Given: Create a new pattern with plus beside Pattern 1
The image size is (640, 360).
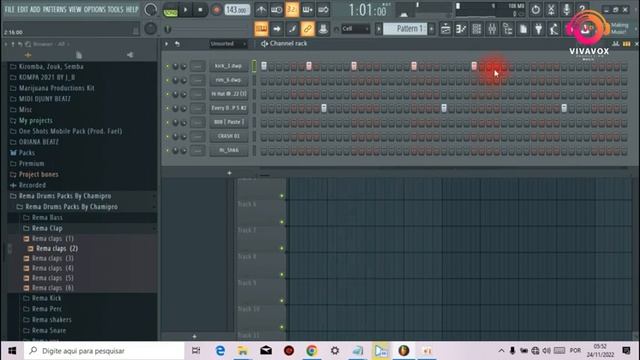Looking at the screenshot, I should point(431,29).
